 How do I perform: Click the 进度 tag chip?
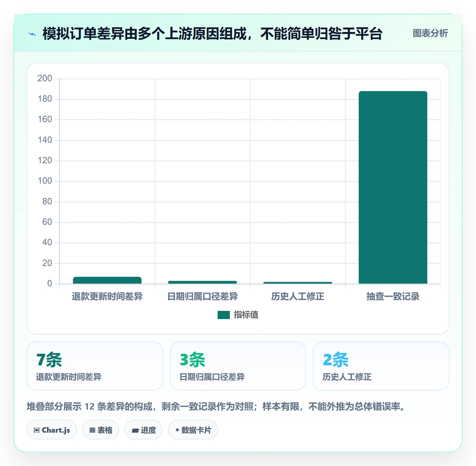(143, 430)
